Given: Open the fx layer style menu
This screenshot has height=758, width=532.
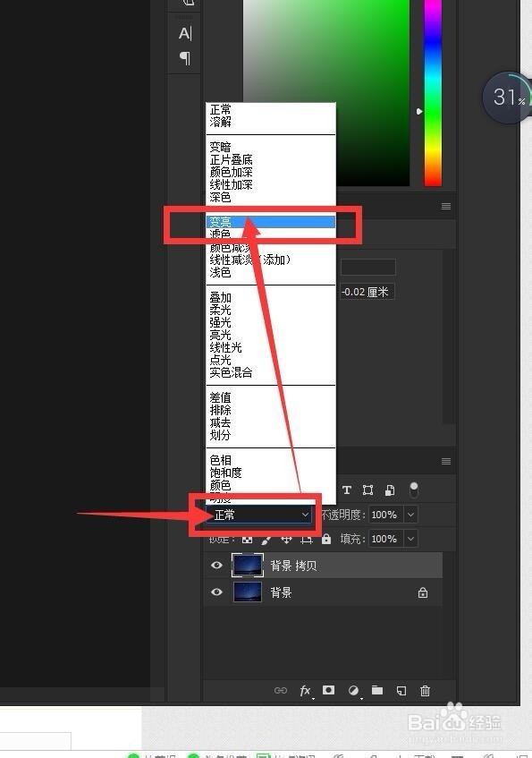Looking at the screenshot, I should click(x=306, y=691).
